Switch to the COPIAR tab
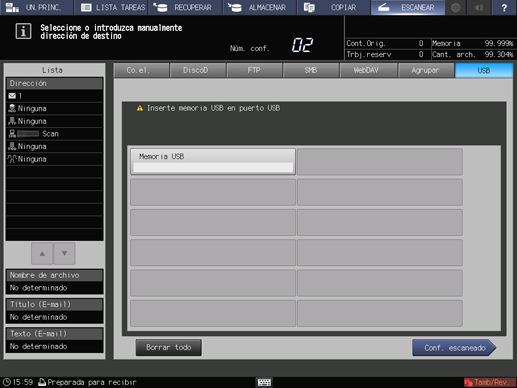The width and height of the screenshot is (517, 388). [x=334, y=7]
